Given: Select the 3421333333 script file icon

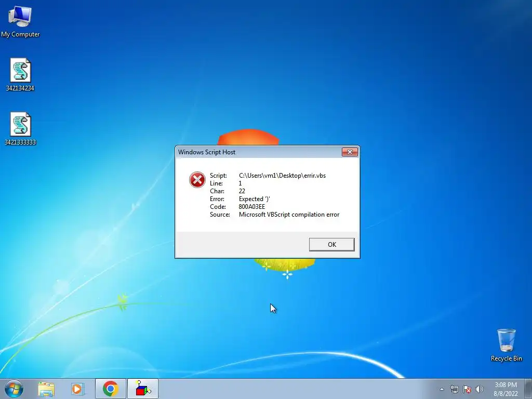Looking at the screenshot, I should tap(20, 129).
